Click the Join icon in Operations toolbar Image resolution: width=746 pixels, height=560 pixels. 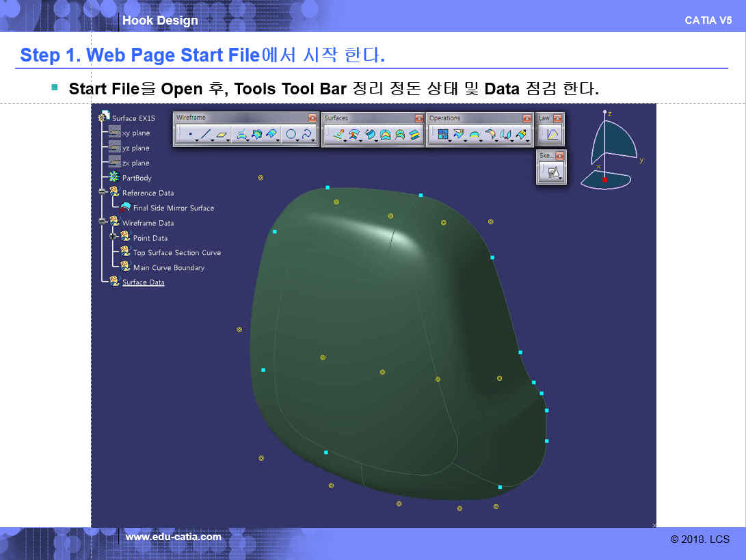(443, 135)
